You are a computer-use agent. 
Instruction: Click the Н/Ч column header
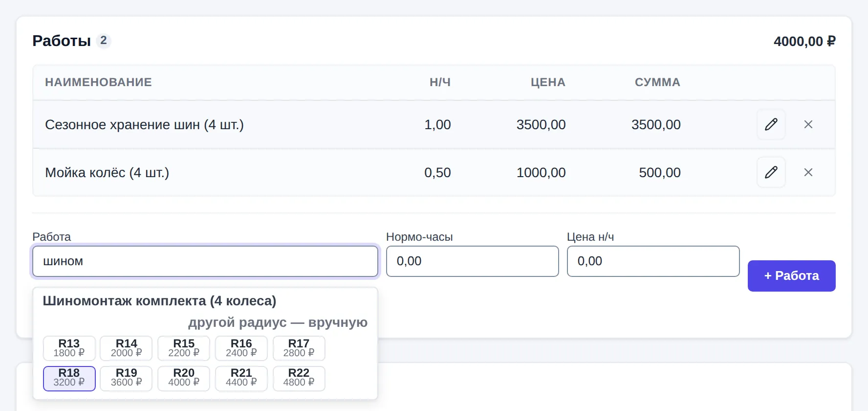pos(440,82)
